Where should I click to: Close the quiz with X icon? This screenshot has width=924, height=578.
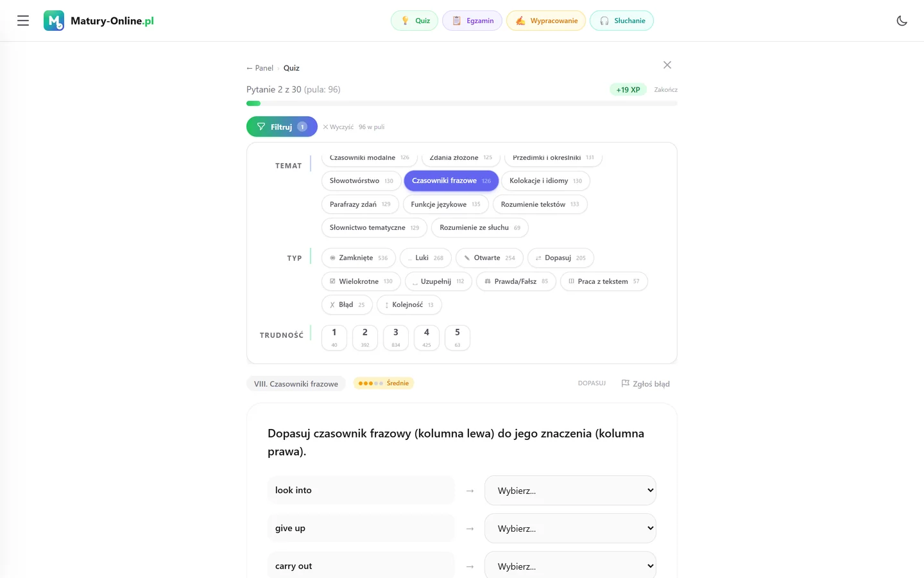pos(667,65)
